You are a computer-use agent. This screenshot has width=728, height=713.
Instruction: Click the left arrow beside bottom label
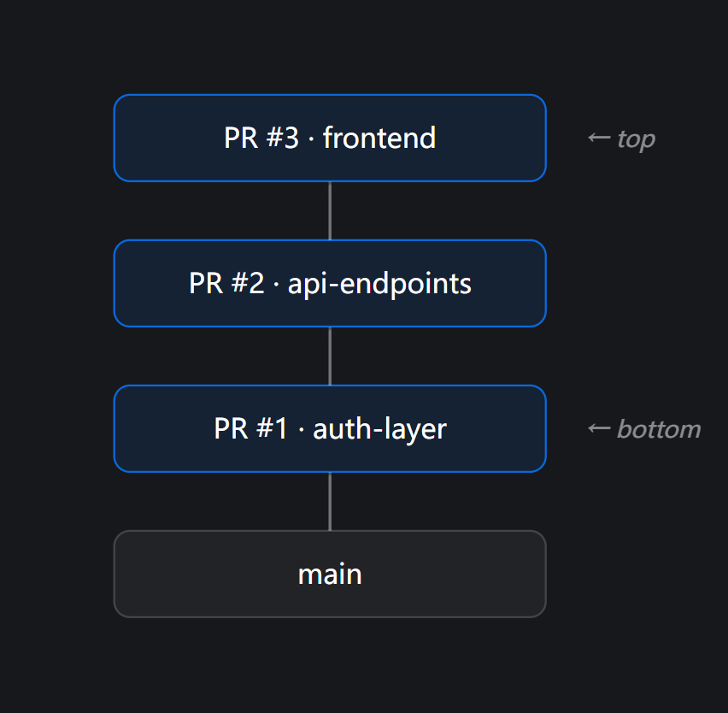pos(598,428)
